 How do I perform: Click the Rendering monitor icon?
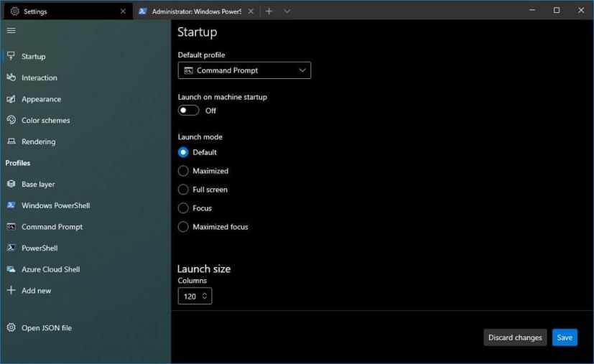coord(11,141)
